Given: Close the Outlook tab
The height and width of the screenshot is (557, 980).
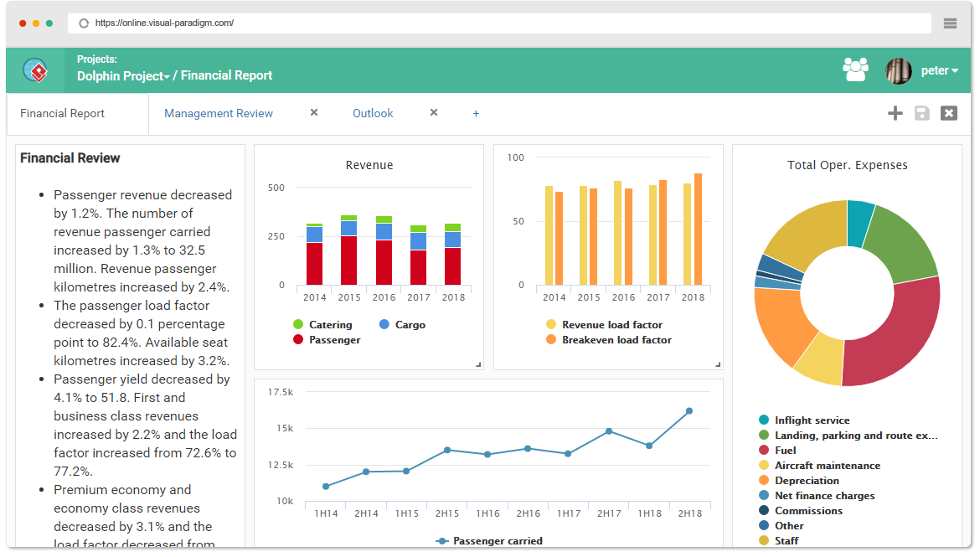Looking at the screenshot, I should 434,112.
